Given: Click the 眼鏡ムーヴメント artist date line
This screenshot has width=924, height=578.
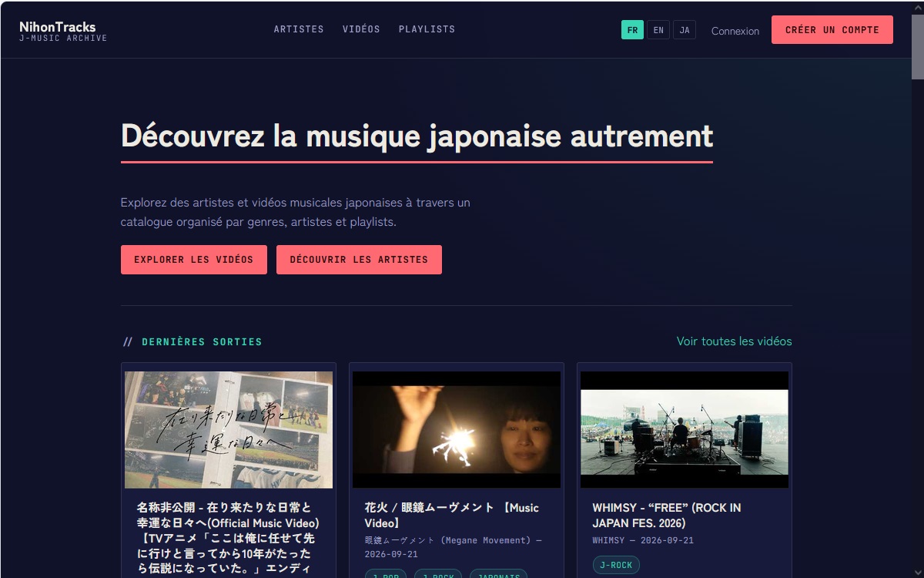Looking at the screenshot, I should (453, 547).
